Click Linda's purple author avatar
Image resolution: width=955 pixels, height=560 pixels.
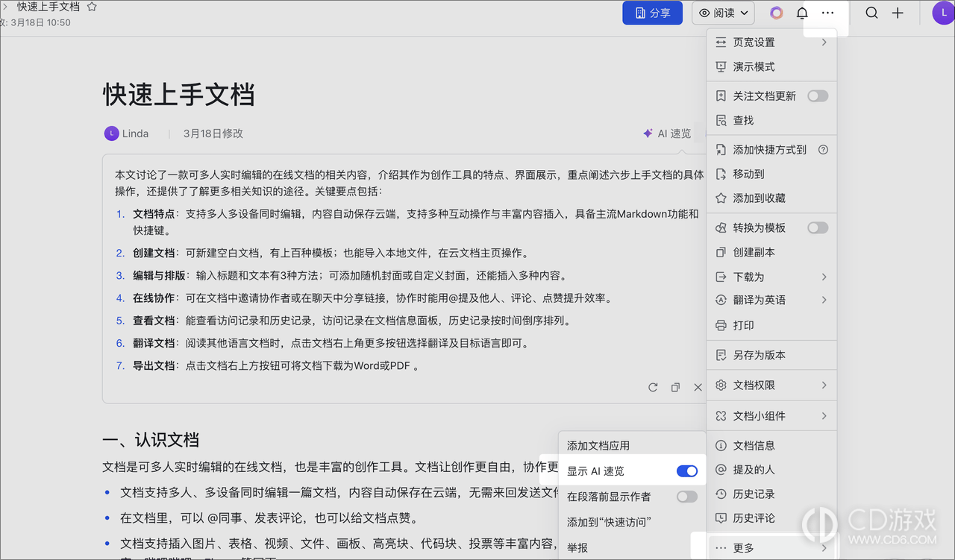coord(111,133)
